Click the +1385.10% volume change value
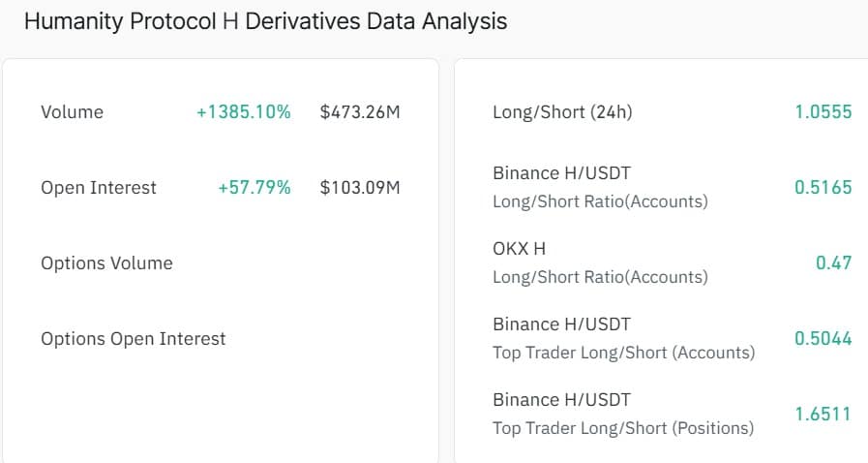868x463 pixels. pos(243,112)
